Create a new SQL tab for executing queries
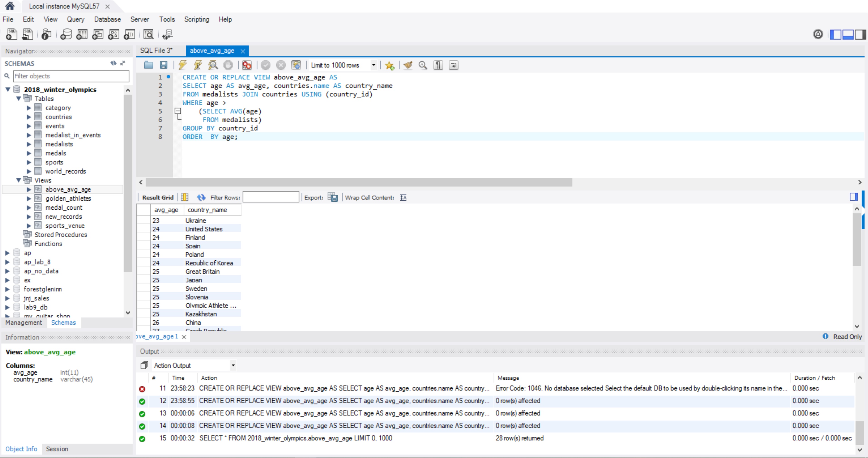This screenshot has height=458, width=868. coord(12,34)
